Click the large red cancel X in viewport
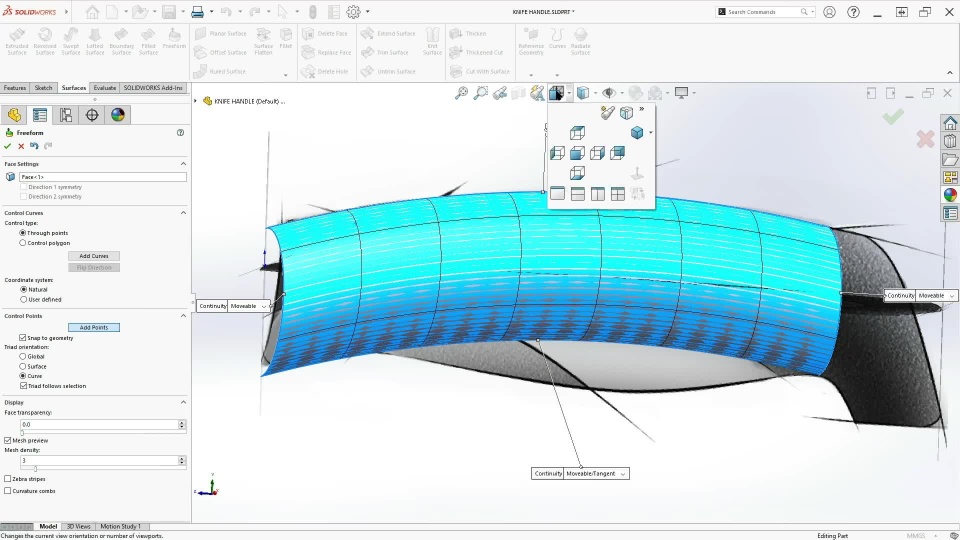The image size is (960, 540). pos(925,139)
